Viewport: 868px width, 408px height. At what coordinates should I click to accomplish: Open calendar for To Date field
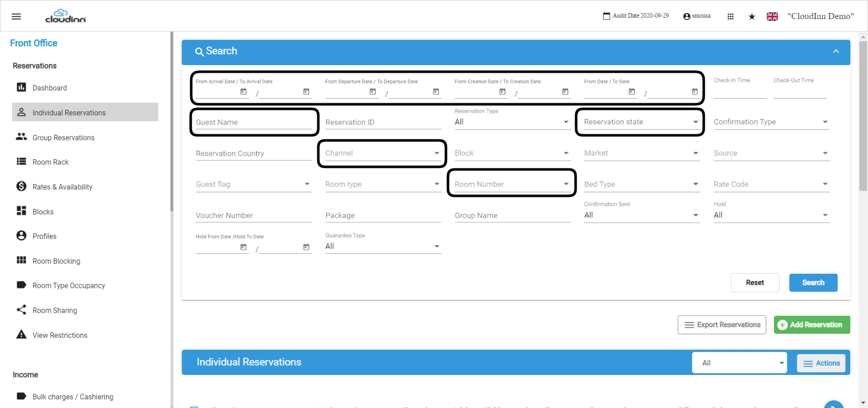[695, 92]
